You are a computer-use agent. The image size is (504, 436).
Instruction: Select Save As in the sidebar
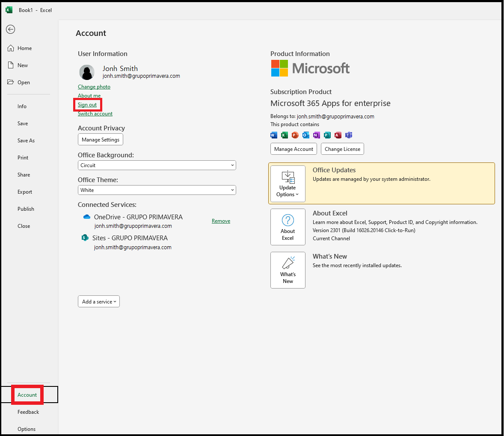(x=26, y=141)
